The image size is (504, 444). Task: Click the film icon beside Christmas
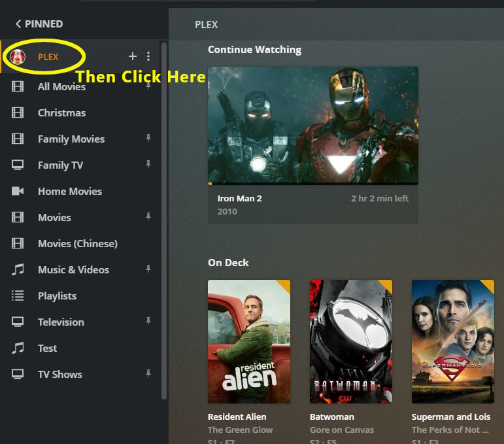click(18, 112)
